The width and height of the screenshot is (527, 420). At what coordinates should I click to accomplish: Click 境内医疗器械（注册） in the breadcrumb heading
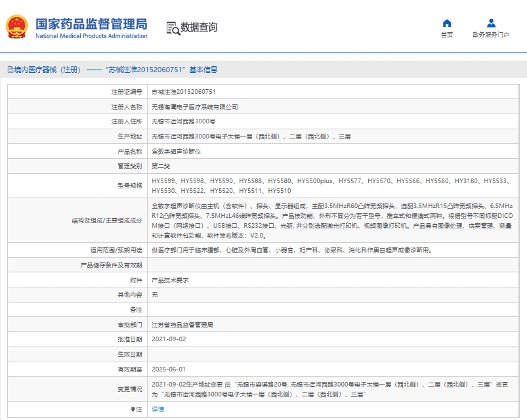(x=47, y=70)
